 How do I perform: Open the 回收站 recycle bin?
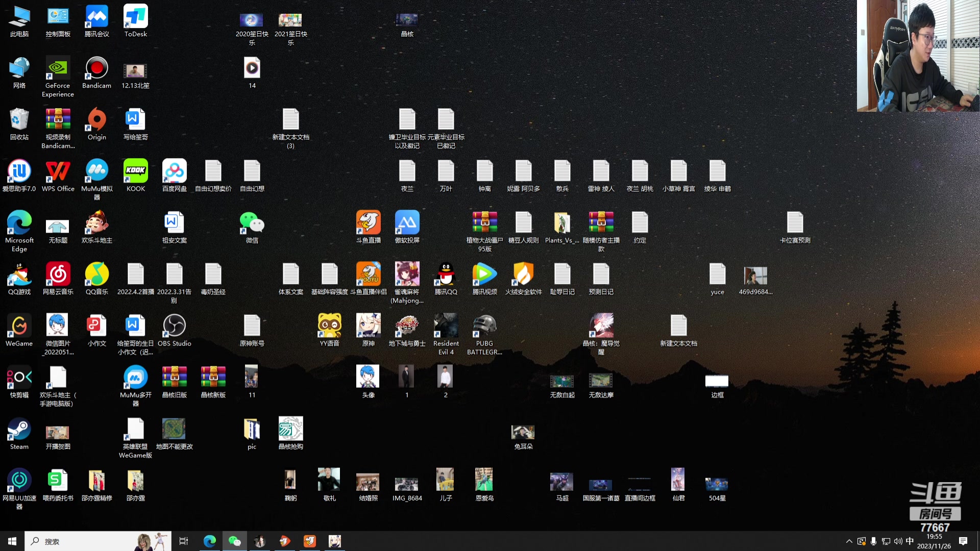19,124
